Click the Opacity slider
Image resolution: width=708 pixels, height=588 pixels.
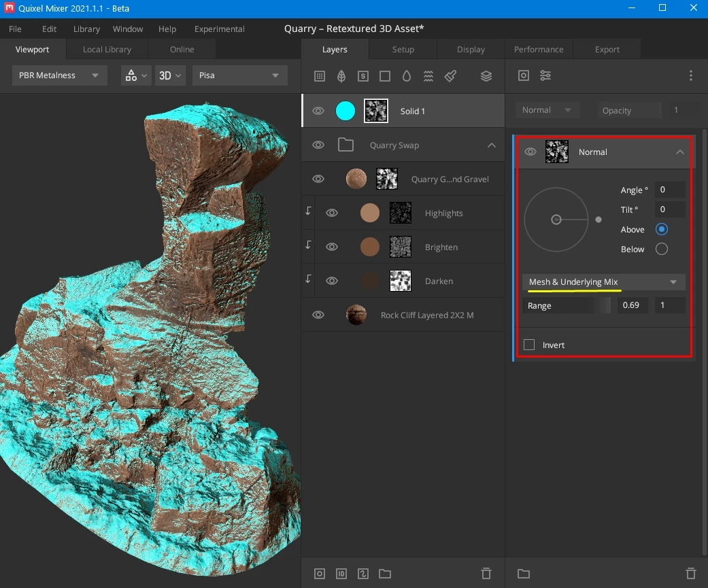click(629, 110)
